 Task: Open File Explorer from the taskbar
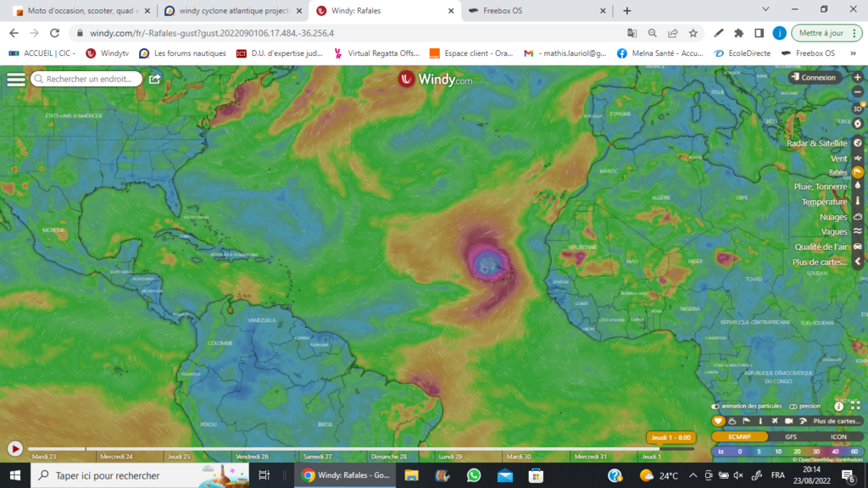pos(411,475)
